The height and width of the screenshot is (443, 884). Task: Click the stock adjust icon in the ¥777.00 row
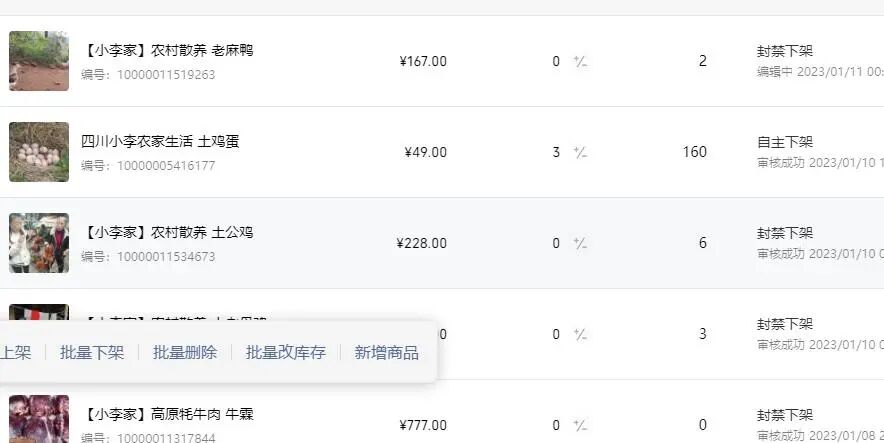(580, 426)
